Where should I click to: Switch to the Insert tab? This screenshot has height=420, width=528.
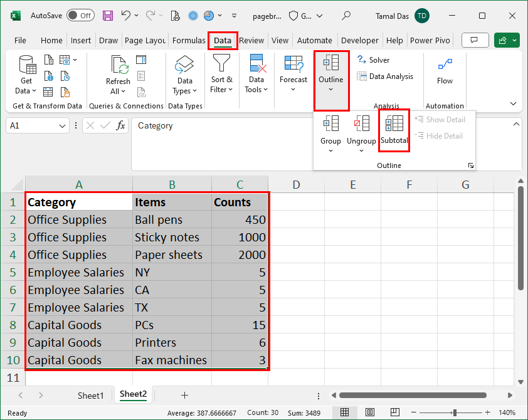tap(81, 40)
